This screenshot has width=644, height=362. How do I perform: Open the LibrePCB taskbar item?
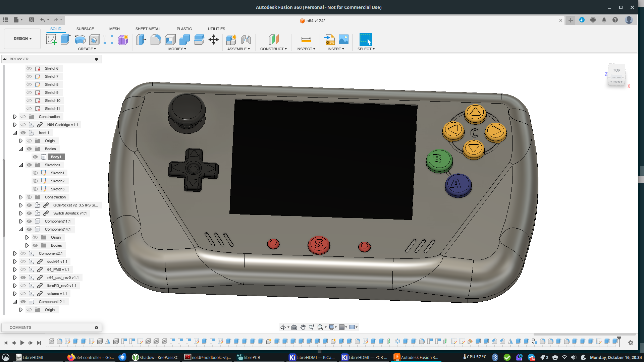tap(249, 357)
